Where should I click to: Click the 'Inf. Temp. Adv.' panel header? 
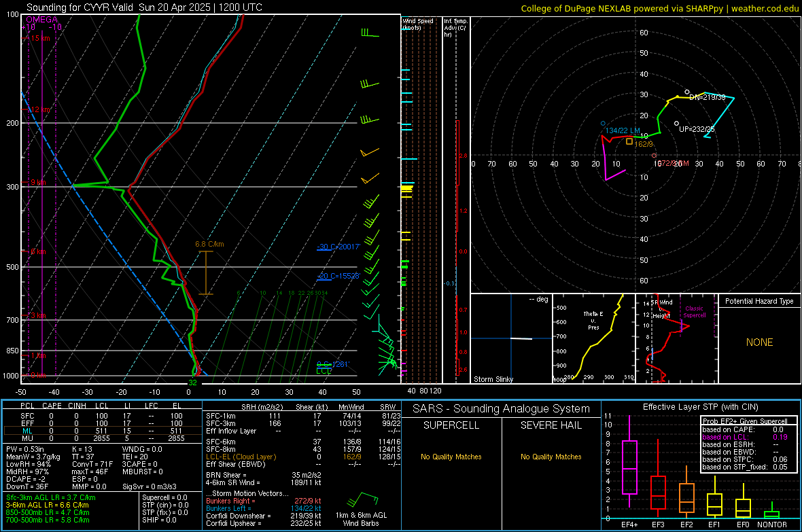(455, 28)
